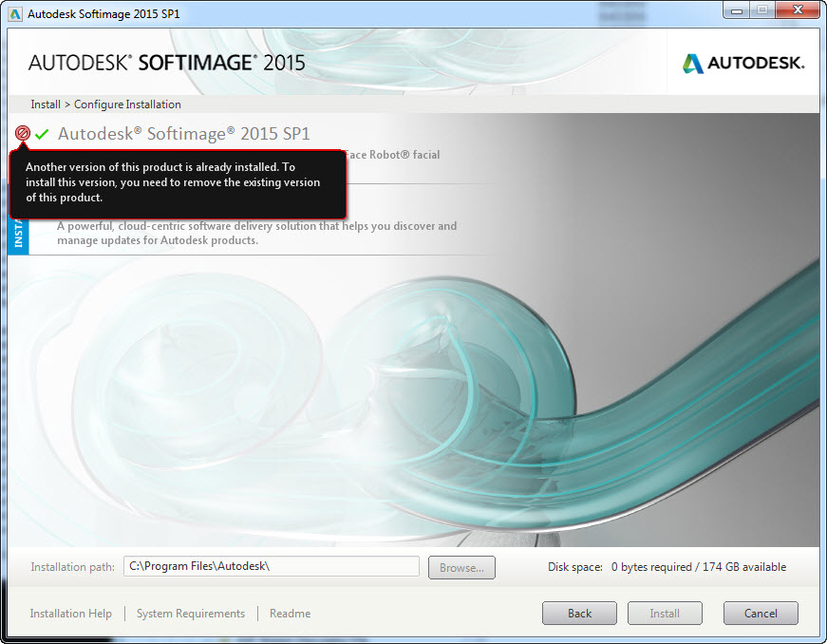Open the Readme link

pos(290,614)
